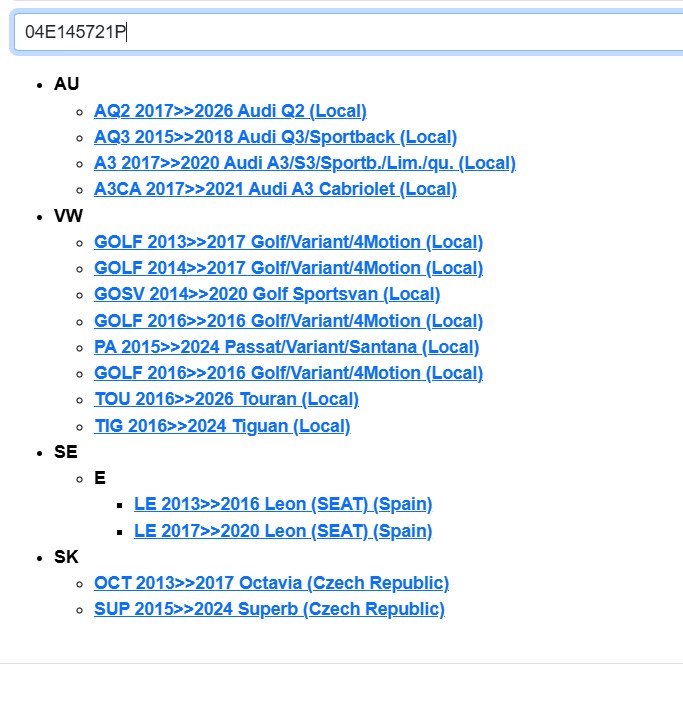This screenshot has height=702, width=683.
Task: Open TOU 2016>>2026 Touran link
Action: click(x=226, y=399)
